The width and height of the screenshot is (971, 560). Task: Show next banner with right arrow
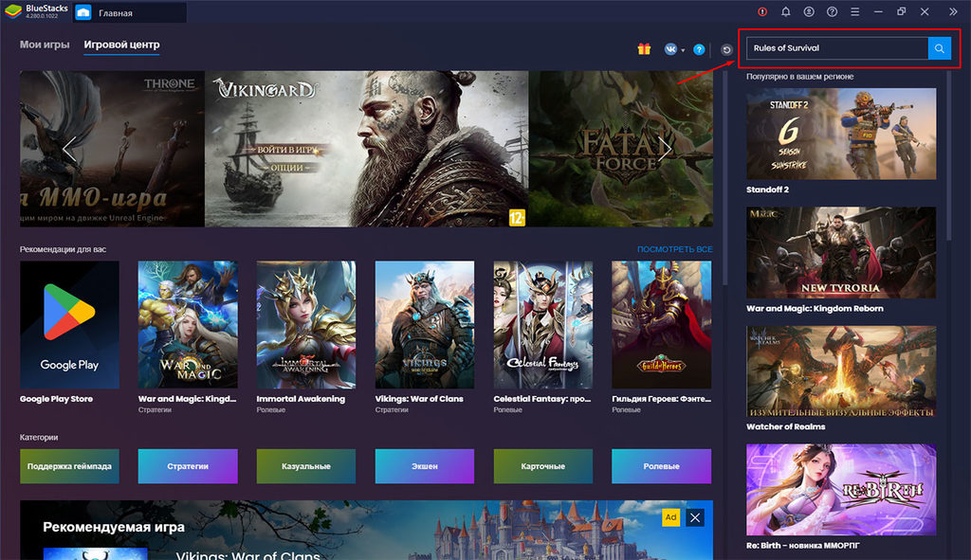(664, 149)
